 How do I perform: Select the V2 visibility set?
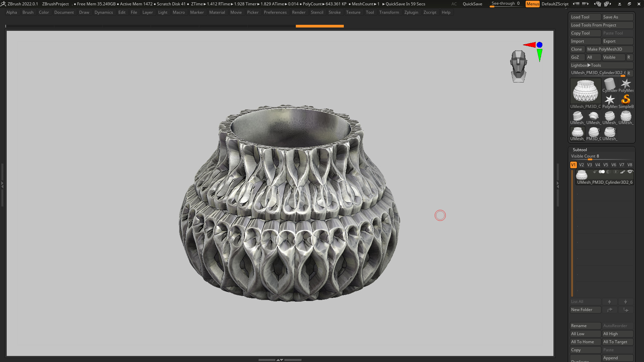[x=581, y=165]
